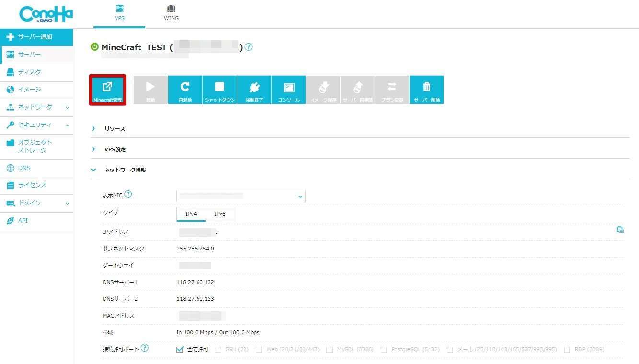Select the IPv4 type tab

coord(191,214)
